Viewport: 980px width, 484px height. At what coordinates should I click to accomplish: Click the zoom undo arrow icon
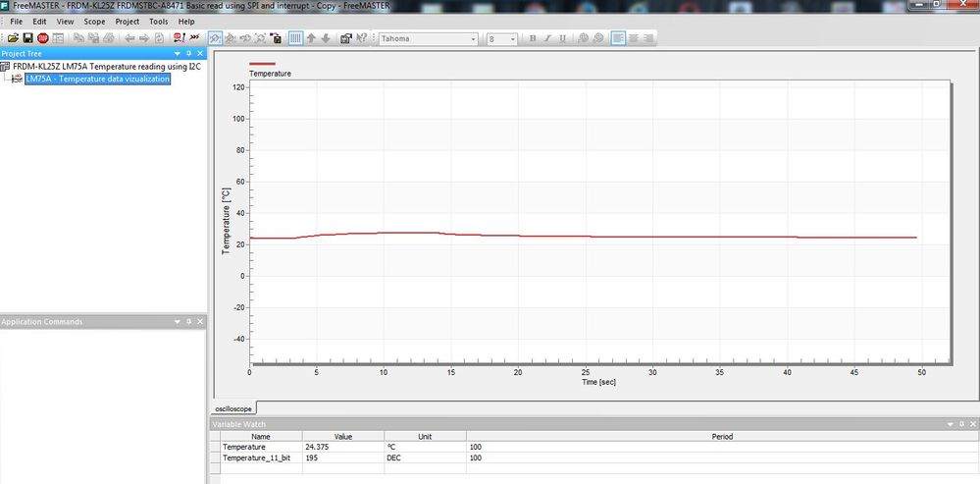point(245,38)
